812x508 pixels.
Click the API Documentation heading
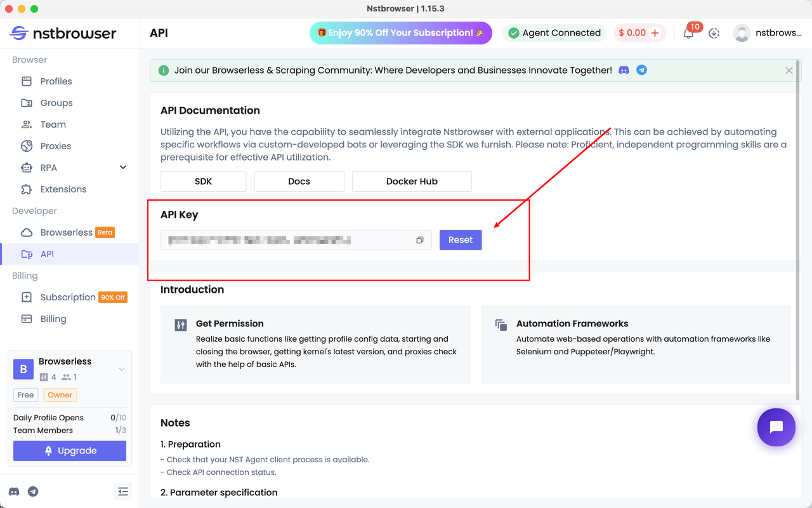click(x=210, y=110)
